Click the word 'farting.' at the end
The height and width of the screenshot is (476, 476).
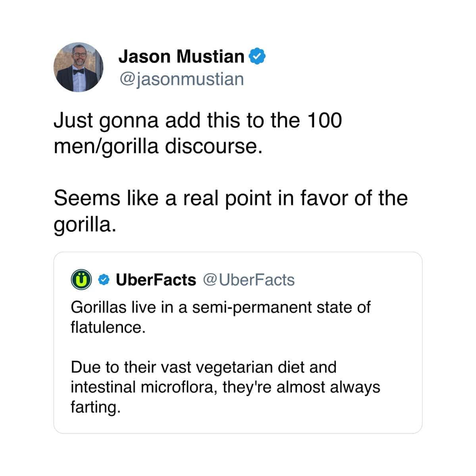click(95, 407)
